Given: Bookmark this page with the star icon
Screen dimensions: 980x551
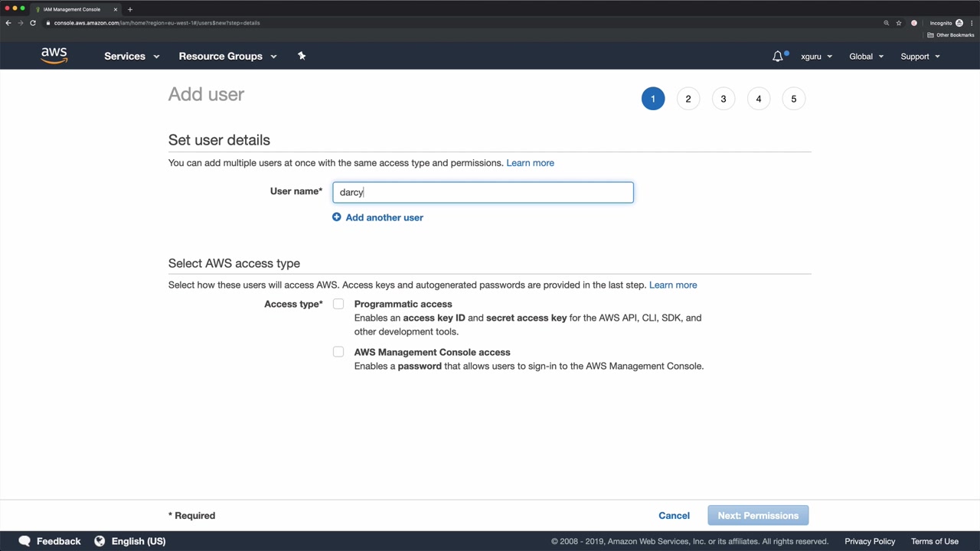Looking at the screenshot, I should pyautogui.click(x=899, y=23).
